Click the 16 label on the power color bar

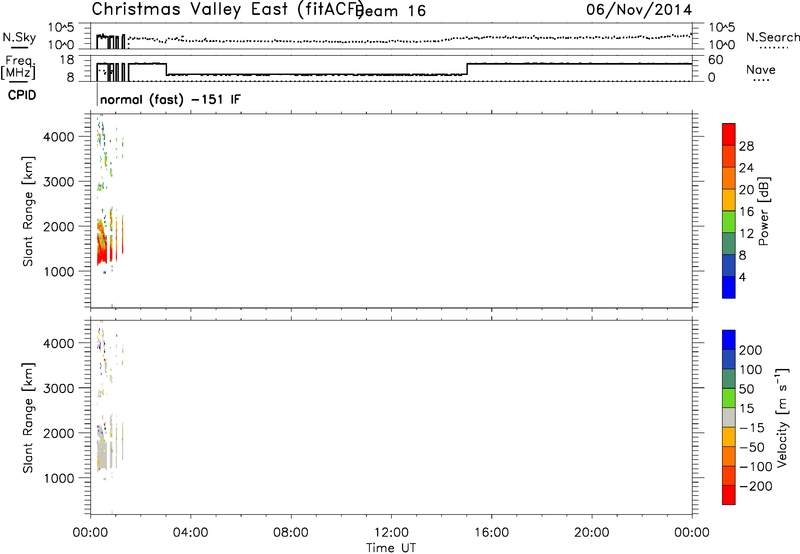[x=746, y=212]
